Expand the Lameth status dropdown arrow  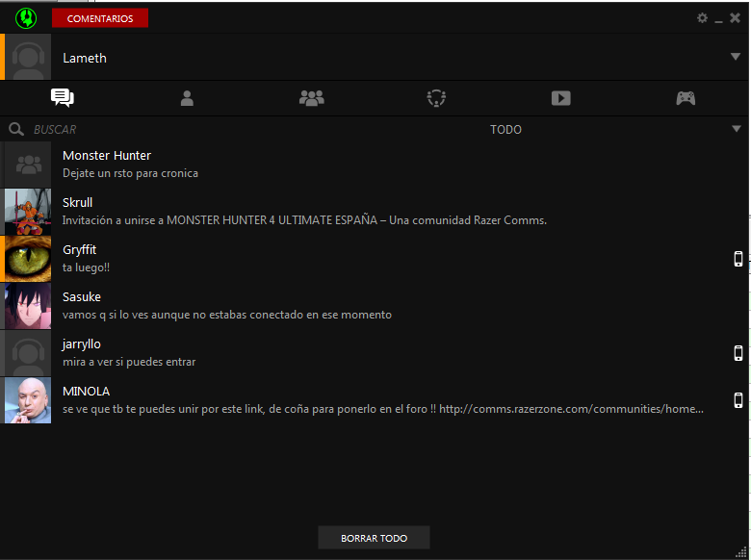736,57
